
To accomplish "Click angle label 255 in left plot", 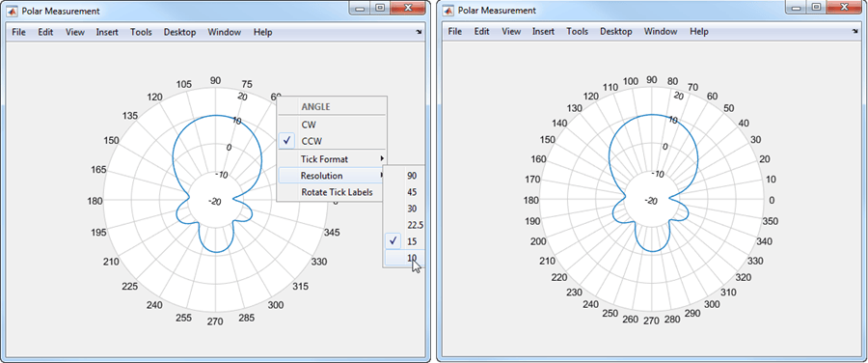I will (184, 318).
